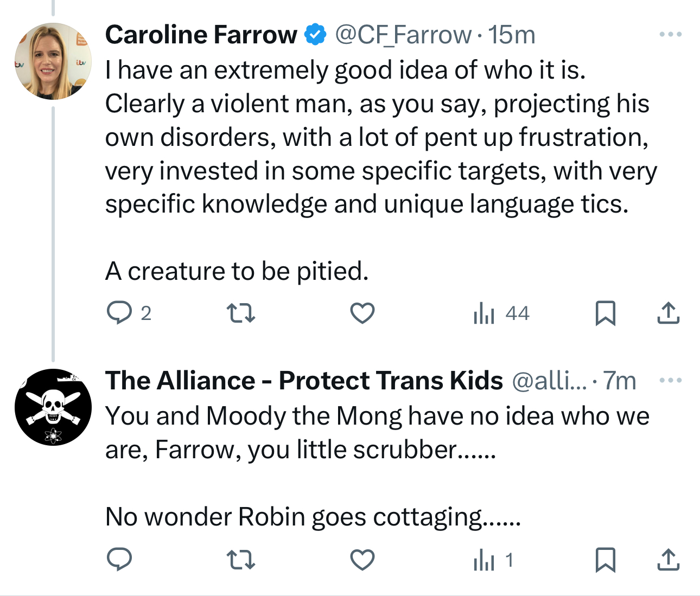Open Caroline Farrow's profile picture
The image size is (700, 596).
point(53,61)
